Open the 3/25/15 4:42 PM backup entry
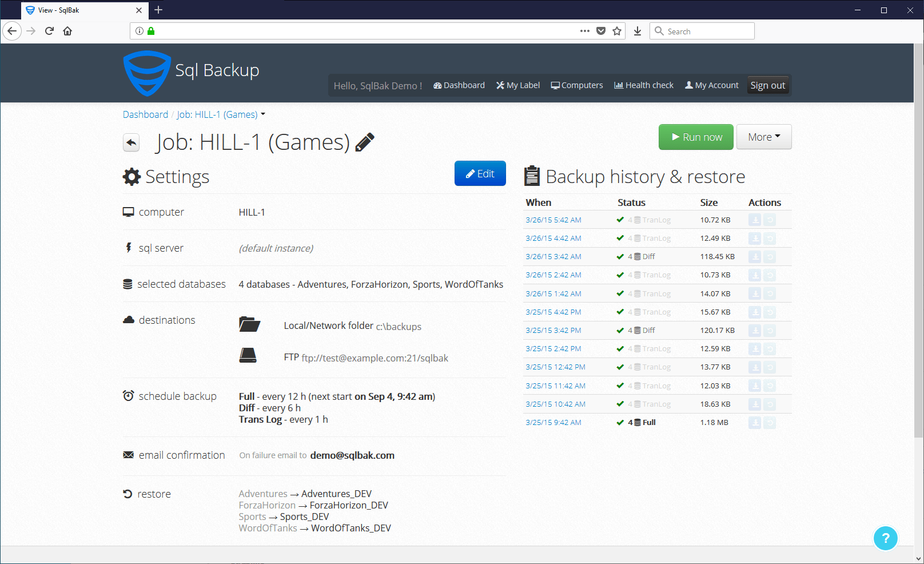Screen dimensions: 924x564 point(553,312)
